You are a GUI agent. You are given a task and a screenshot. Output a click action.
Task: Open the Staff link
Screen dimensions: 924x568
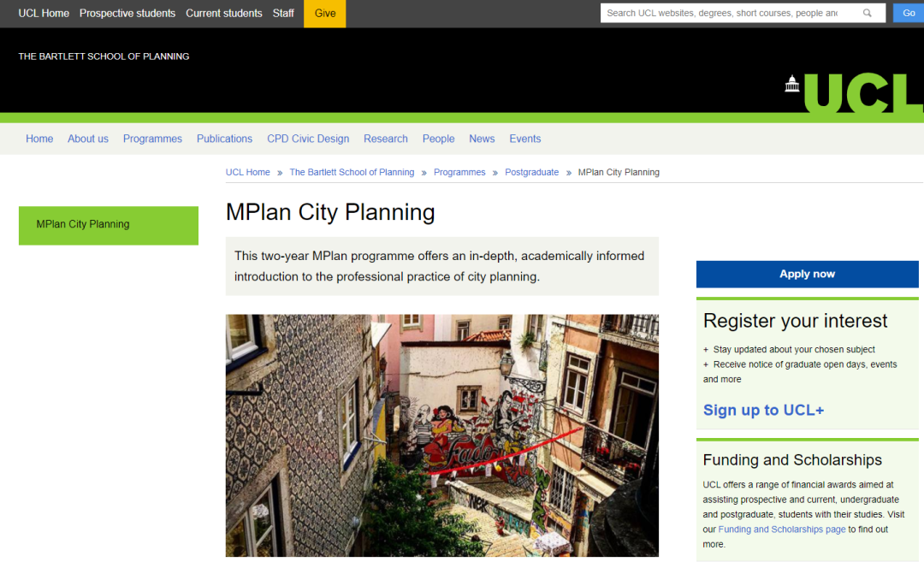283,13
